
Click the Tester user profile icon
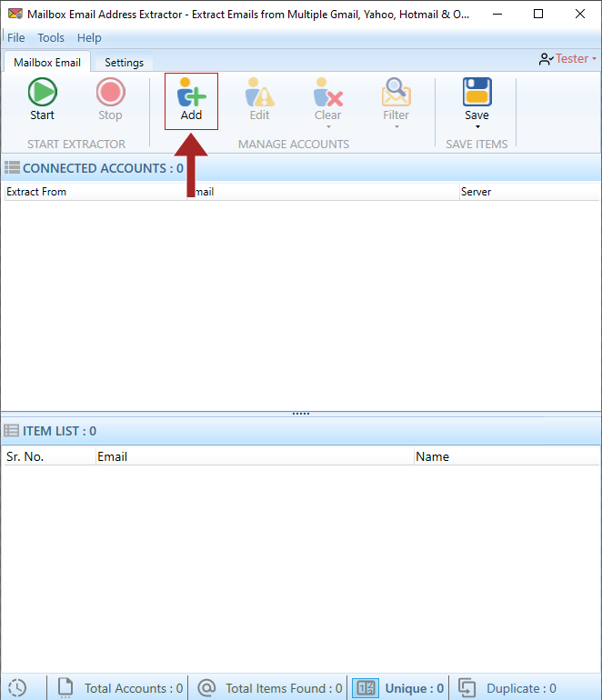[546, 59]
